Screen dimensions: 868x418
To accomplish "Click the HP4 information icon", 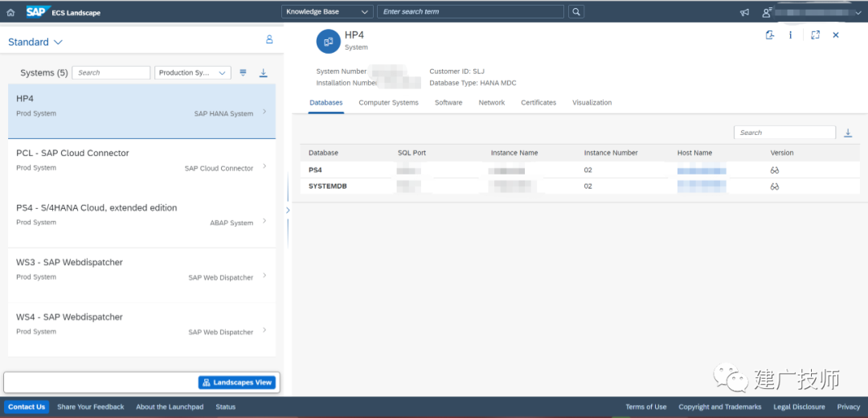I will [791, 35].
